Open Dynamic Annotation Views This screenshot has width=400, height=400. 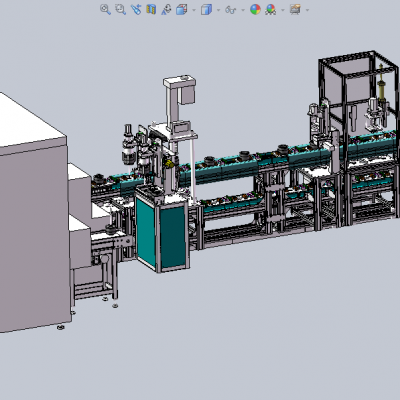166,9
